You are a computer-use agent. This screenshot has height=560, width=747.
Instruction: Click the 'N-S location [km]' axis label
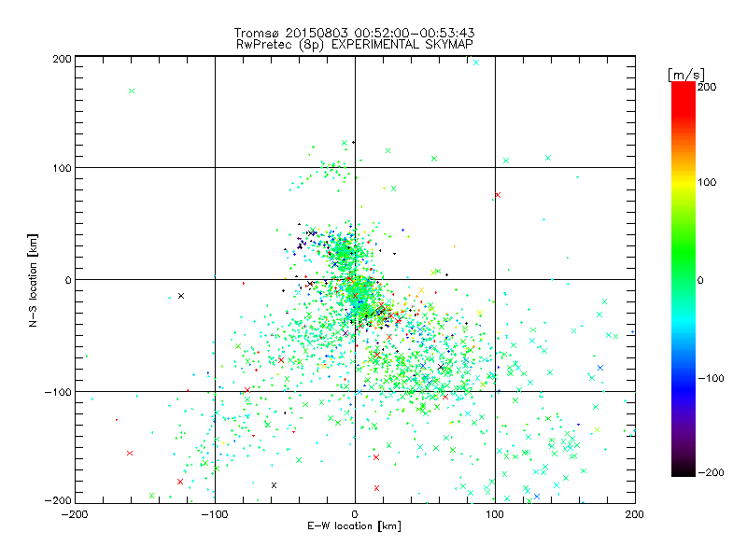(33, 281)
